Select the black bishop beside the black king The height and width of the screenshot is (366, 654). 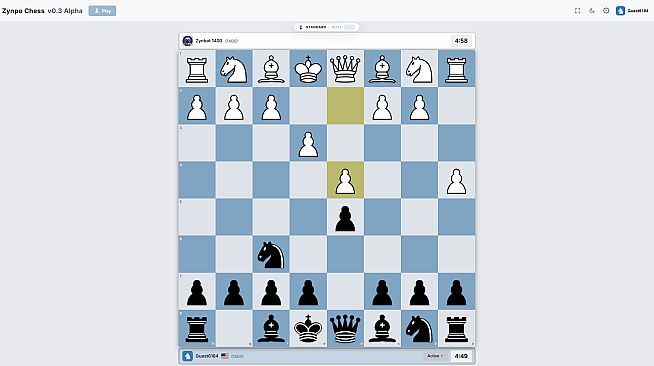[271, 329]
